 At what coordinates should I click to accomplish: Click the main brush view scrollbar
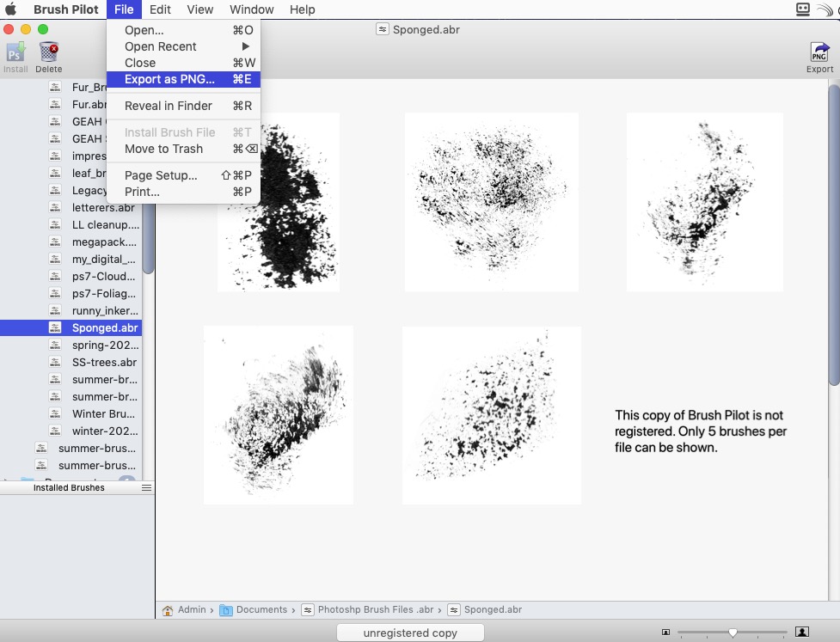tap(834, 235)
